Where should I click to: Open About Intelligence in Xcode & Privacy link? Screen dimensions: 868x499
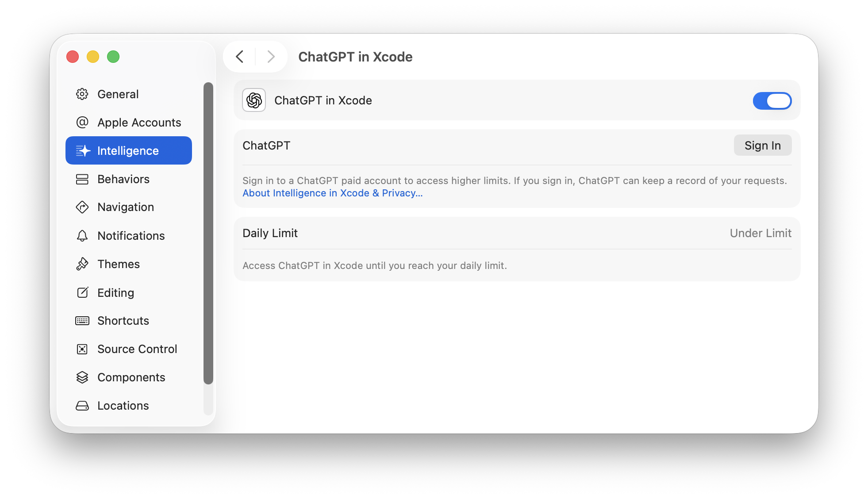pos(332,193)
